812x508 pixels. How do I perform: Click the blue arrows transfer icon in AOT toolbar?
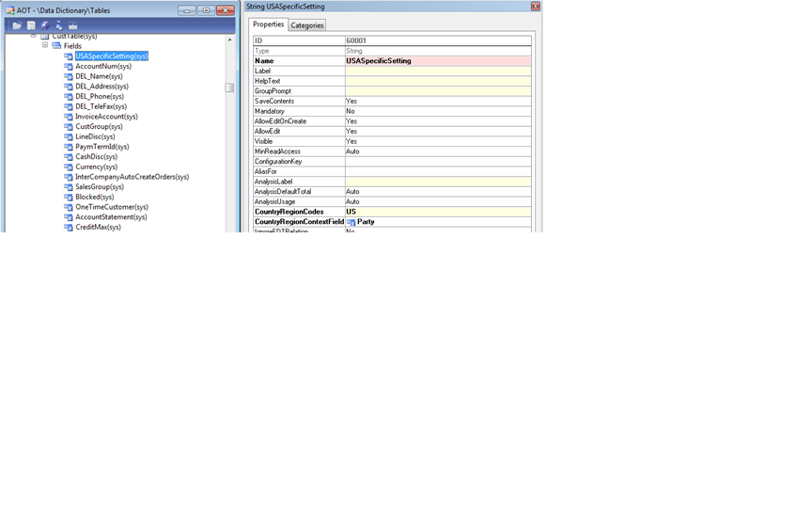click(59, 25)
